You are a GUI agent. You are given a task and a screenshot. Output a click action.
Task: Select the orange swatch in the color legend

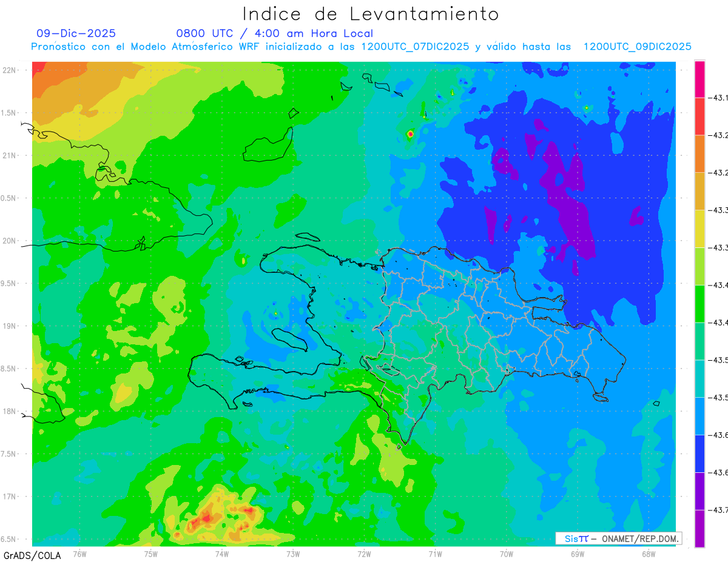(x=699, y=154)
